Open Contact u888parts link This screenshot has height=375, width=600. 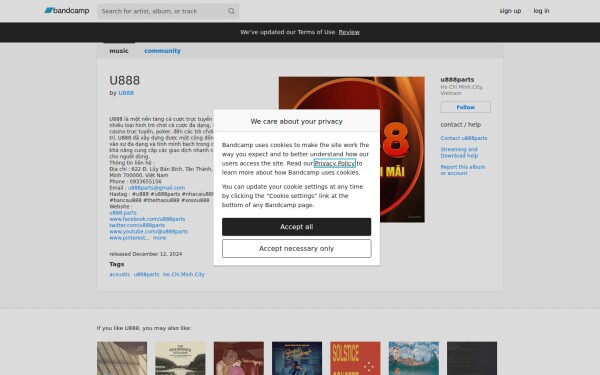(x=464, y=138)
